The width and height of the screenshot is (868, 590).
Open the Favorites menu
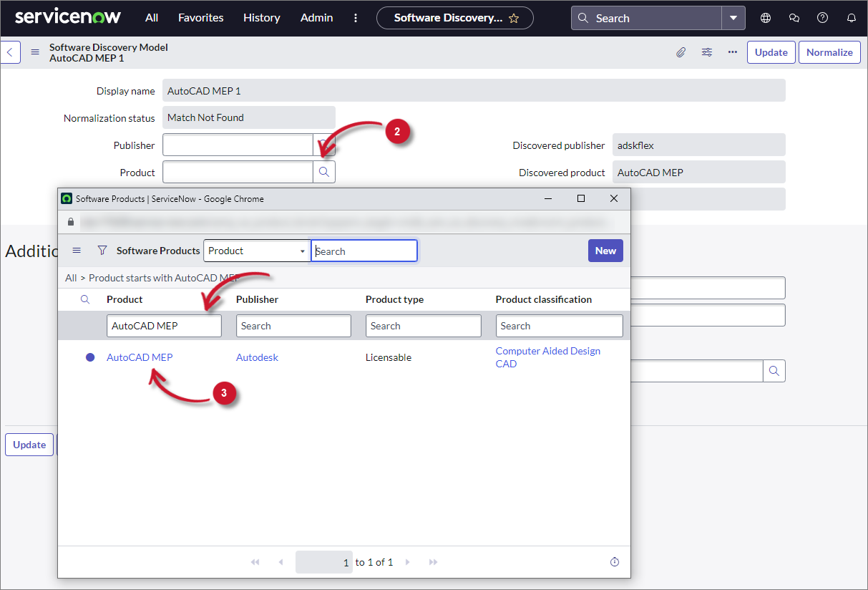pyautogui.click(x=200, y=18)
